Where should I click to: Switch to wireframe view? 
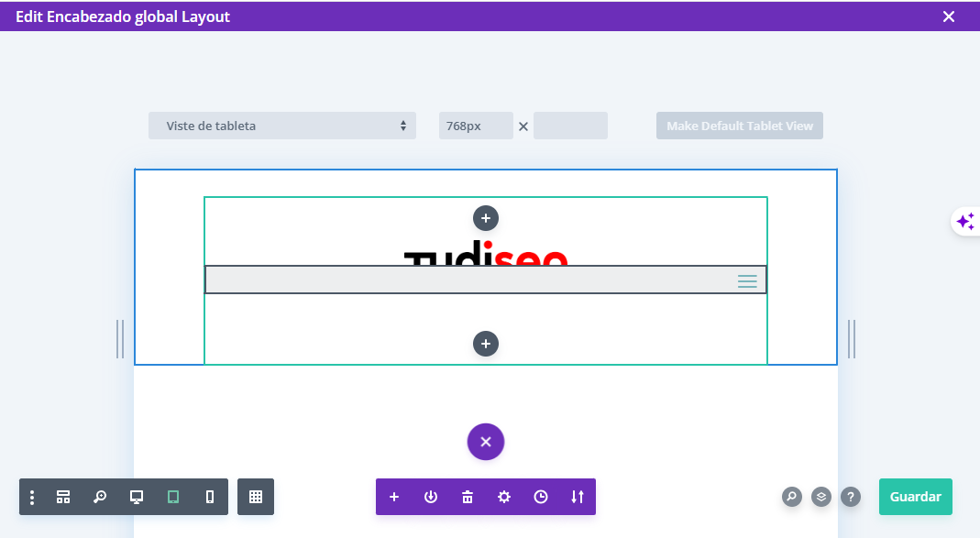63,498
